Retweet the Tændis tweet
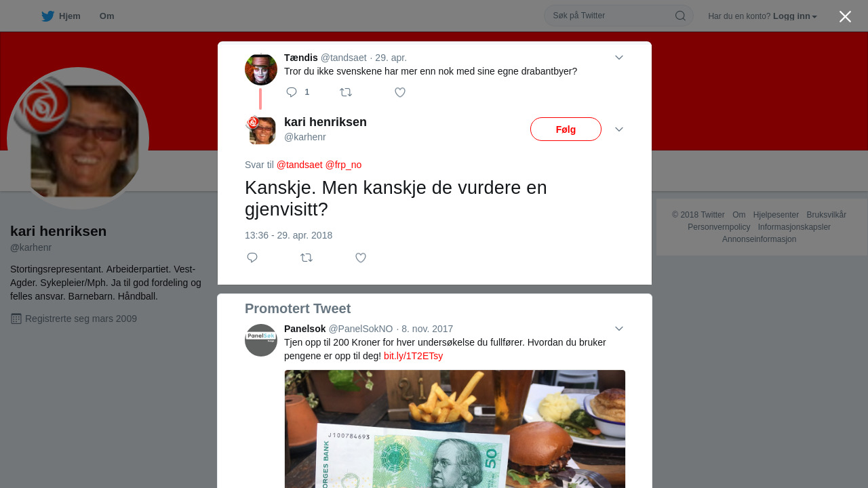Viewport: 868px width, 488px height. point(346,92)
